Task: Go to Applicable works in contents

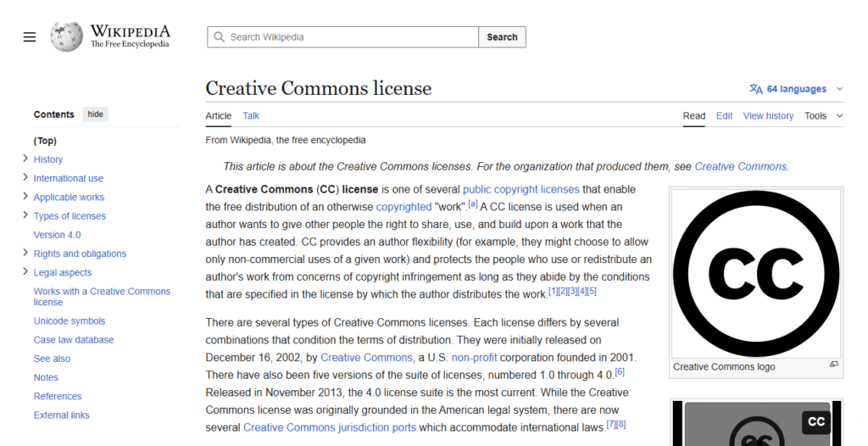Action: click(x=69, y=198)
